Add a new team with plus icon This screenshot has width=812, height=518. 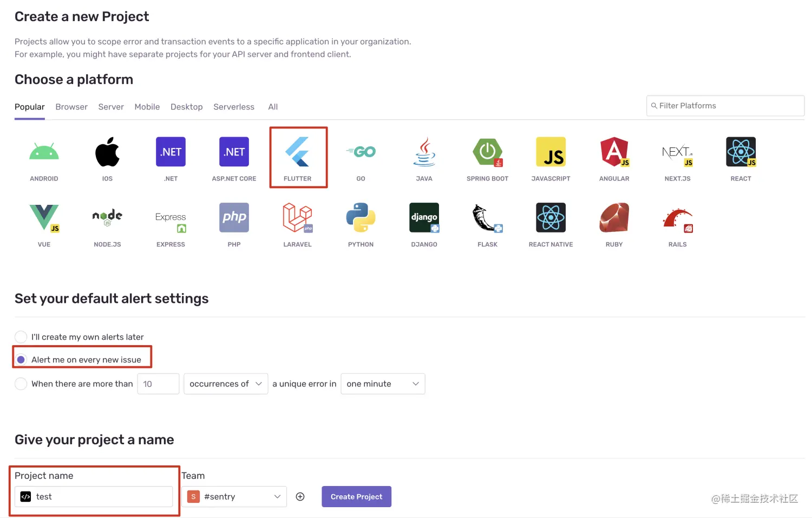tap(300, 497)
